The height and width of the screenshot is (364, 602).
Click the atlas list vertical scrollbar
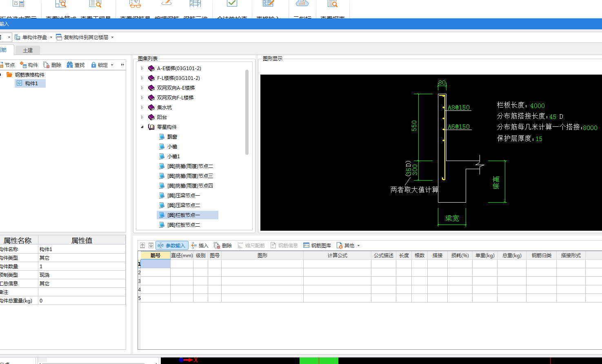pyautogui.click(x=247, y=112)
